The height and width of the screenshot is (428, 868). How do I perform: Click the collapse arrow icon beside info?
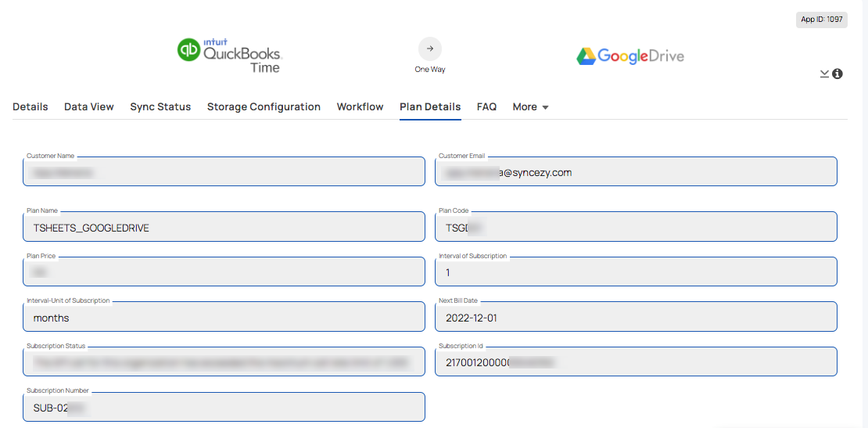tap(824, 74)
